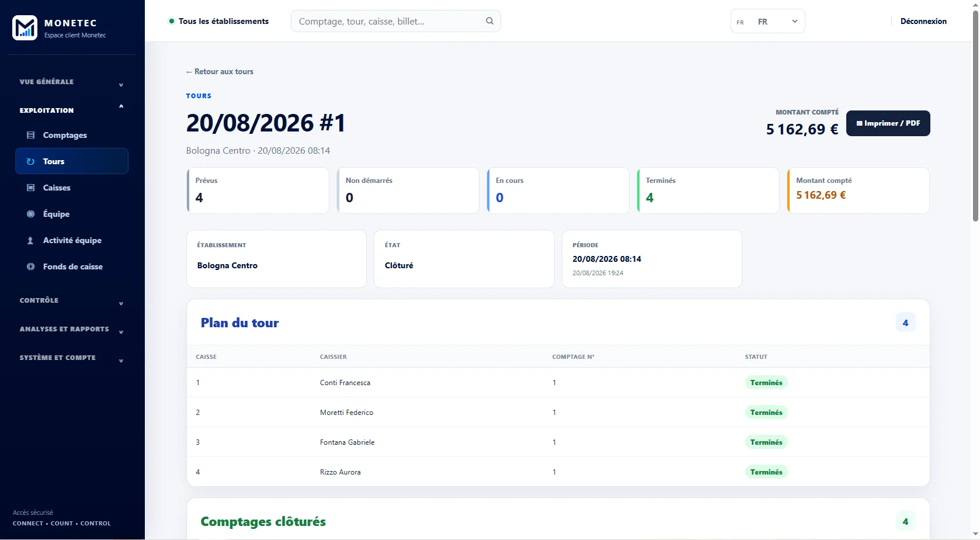The height and width of the screenshot is (540, 980).
Task: Click the Équipe icon in sidebar
Action: [31, 214]
